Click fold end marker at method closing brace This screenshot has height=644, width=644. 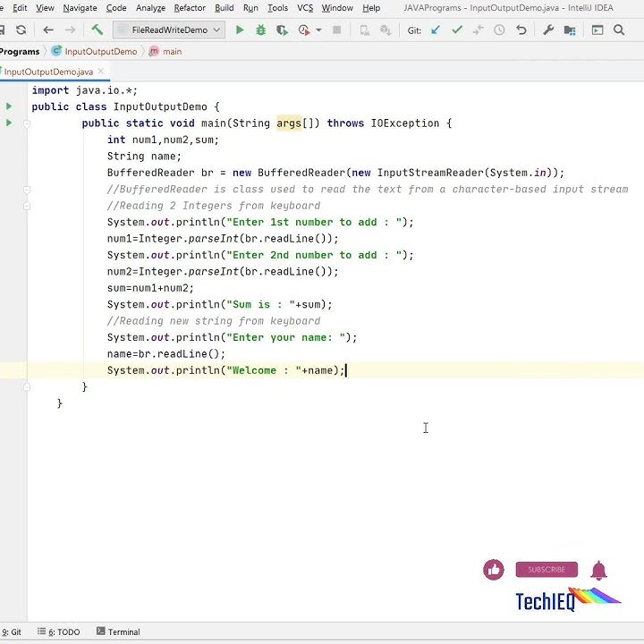pyautogui.click(x=27, y=387)
